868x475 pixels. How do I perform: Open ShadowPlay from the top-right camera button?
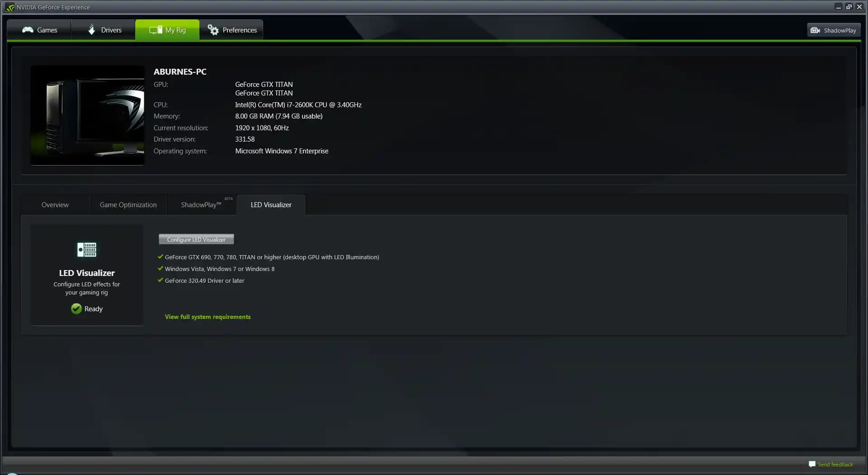[x=833, y=30]
